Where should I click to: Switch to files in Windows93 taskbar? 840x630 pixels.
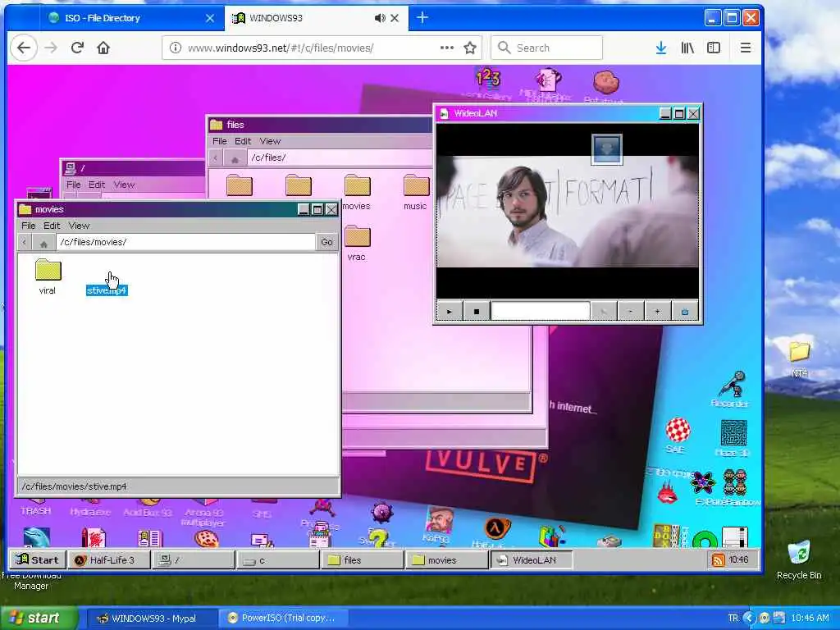click(362, 559)
